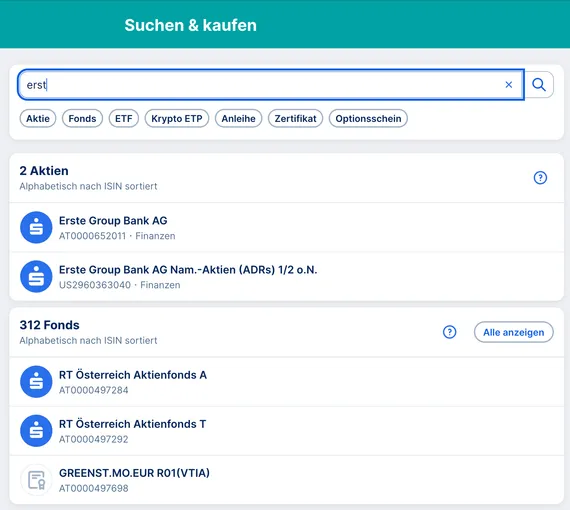Filter results by Anleihe chip
This screenshot has width=570, height=510.
click(238, 119)
